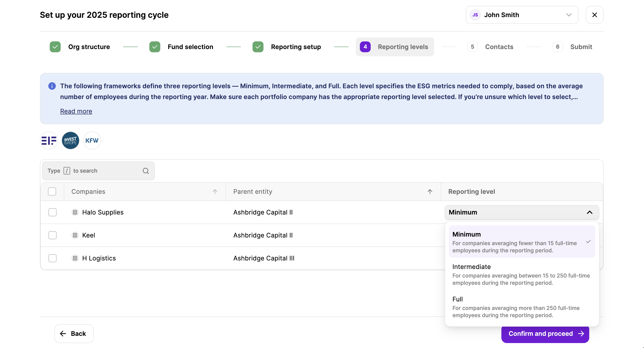The width and height of the screenshot is (644, 348).
Task: Click the Halo Supplies company name
Action: [103, 212]
